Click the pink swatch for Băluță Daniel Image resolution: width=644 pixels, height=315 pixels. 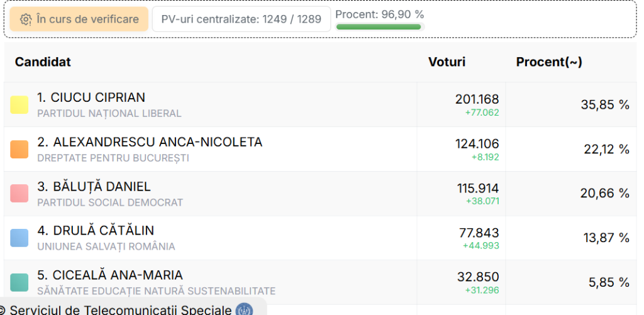coord(19,194)
